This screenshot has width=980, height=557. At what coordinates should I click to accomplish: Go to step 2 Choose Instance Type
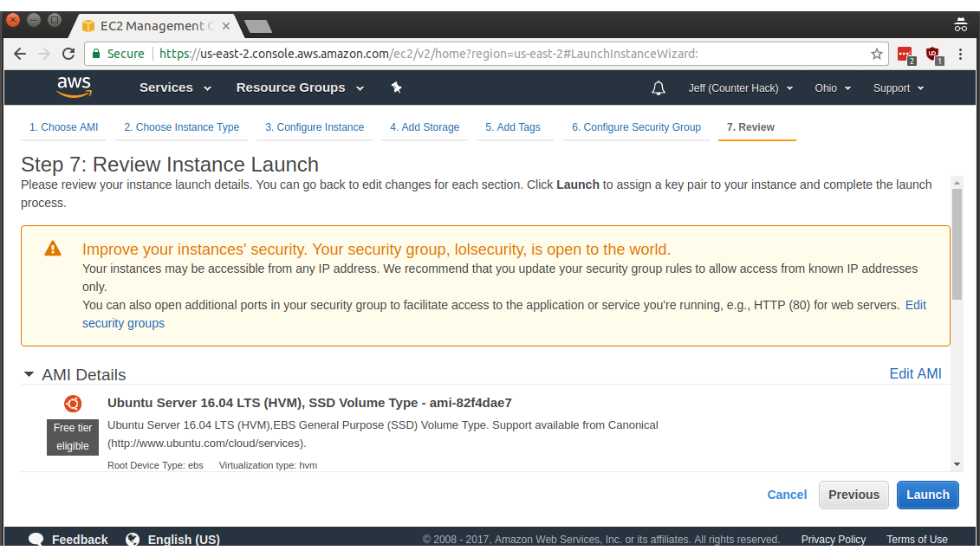181,126
